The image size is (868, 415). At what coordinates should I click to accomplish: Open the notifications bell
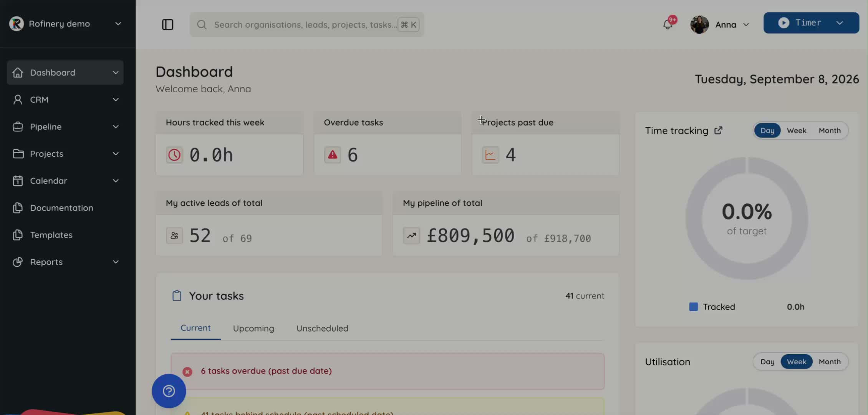point(668,25)
